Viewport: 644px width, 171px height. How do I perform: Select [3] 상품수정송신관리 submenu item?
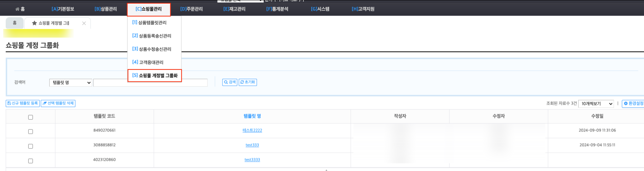152,49
